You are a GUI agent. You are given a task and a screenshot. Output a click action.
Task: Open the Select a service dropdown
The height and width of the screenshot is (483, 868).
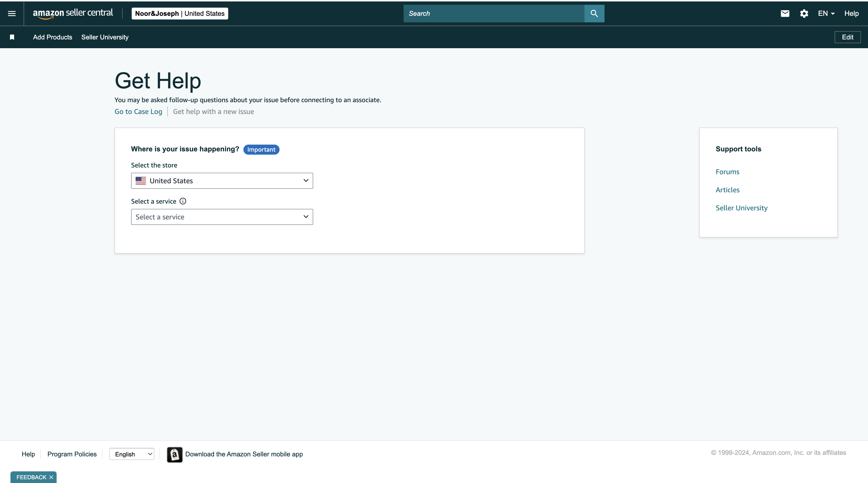[222, 217]
